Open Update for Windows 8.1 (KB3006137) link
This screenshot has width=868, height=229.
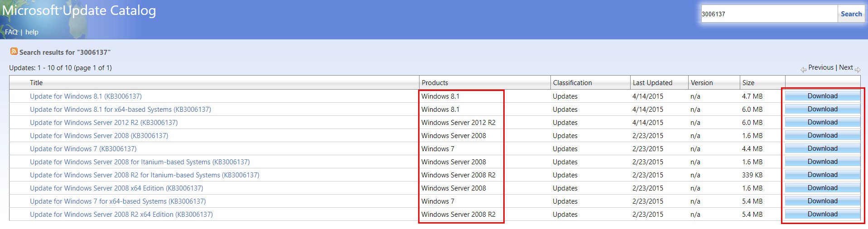86,96
